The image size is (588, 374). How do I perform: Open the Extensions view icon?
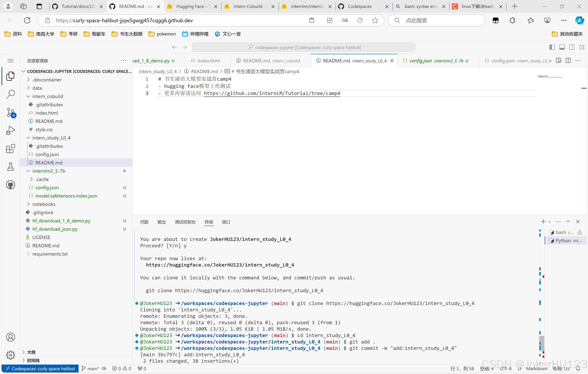(11, 149)
